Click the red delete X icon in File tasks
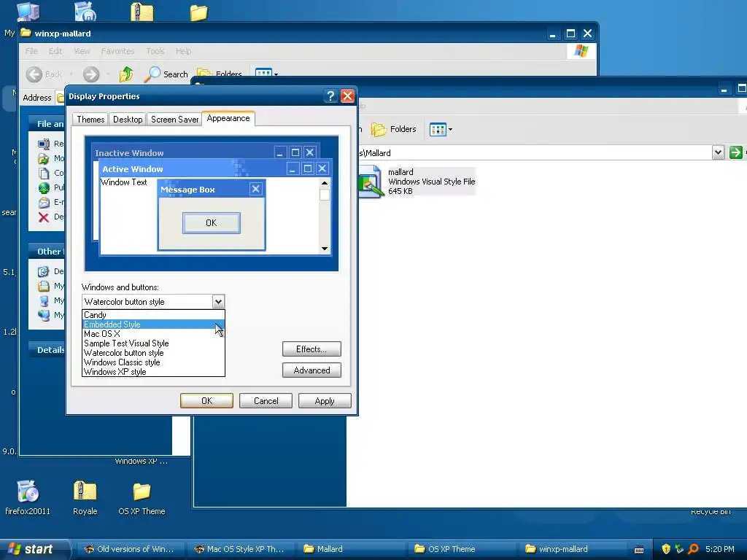747x560 pixels. 43,217
